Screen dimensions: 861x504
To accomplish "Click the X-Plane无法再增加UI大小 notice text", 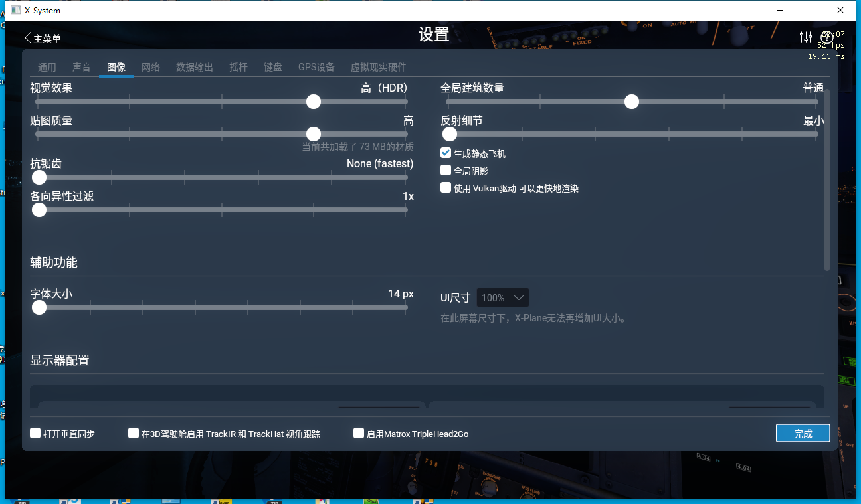I will point(533,318).
